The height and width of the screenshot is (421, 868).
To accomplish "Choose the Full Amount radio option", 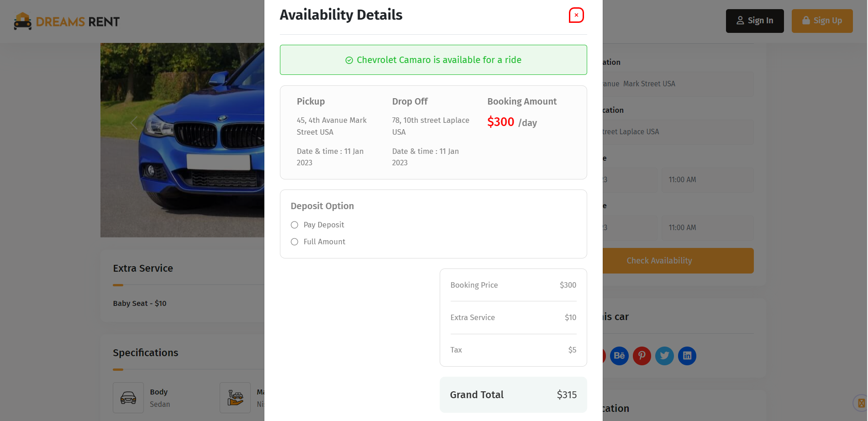I will point(295,242).
